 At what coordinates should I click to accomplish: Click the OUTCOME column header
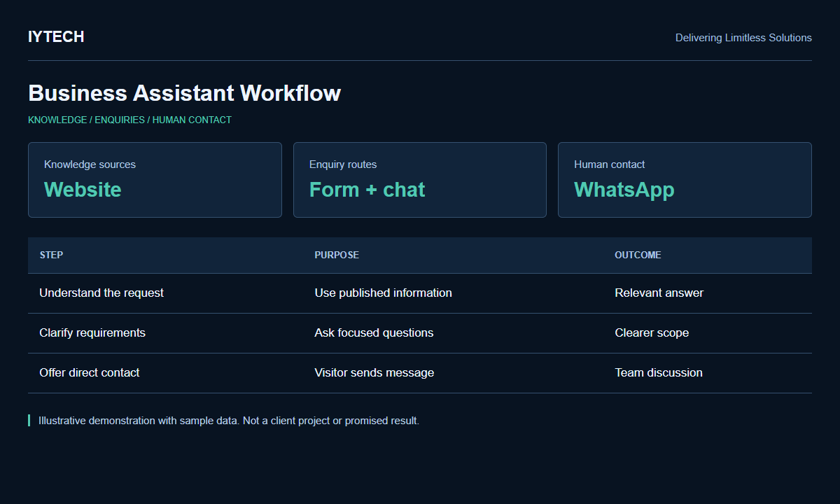(638, 255)
